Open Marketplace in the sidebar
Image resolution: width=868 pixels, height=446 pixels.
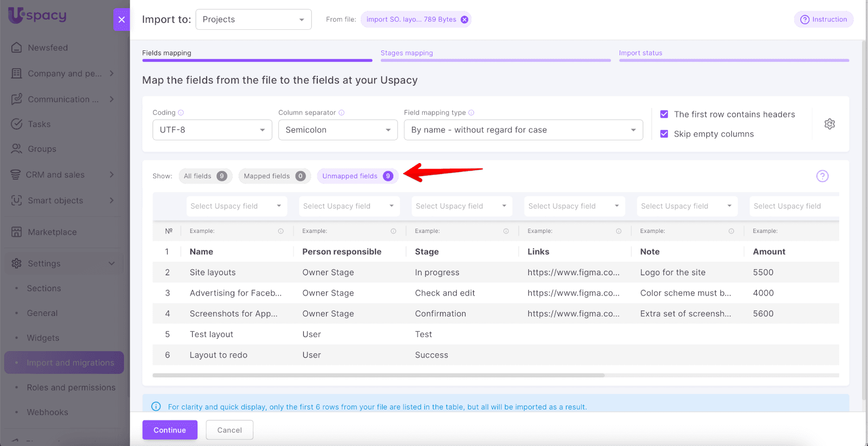pos(52,232)
